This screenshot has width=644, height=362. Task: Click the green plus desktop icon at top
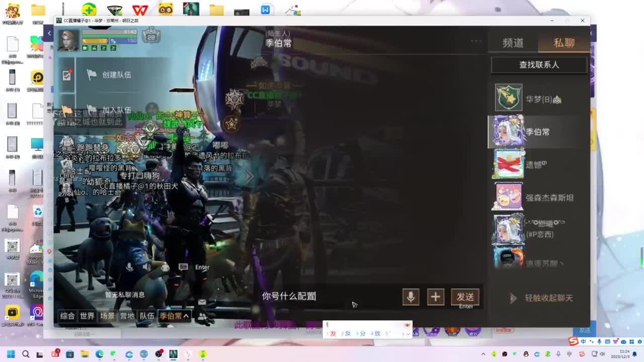click(89, 9)
